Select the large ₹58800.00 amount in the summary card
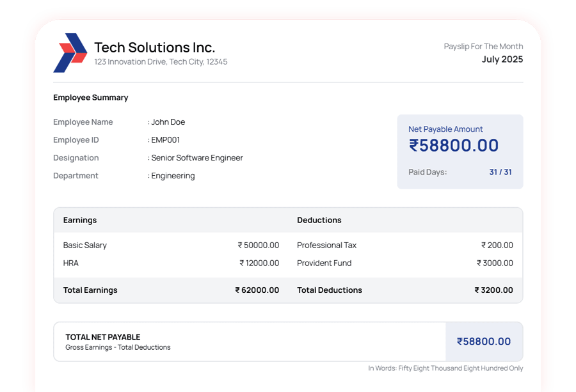The width and height of the screenshot is (576, 392). (x=454, y=145)
